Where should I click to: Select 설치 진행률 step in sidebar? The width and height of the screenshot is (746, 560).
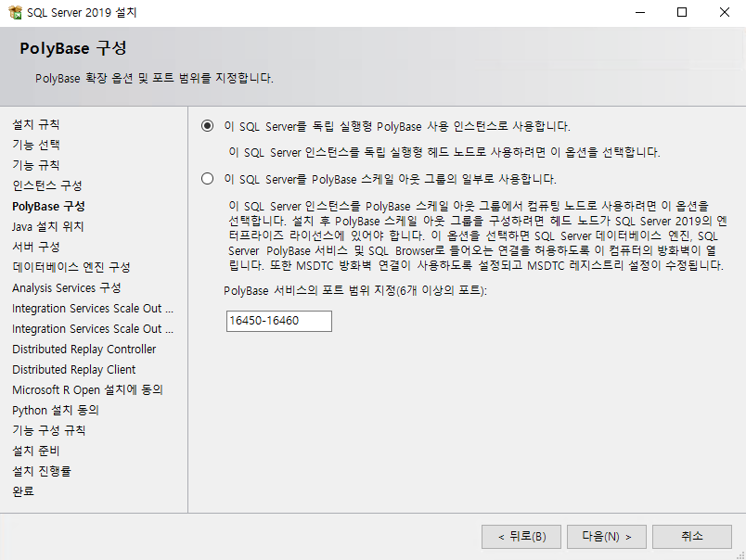[42, 471]
